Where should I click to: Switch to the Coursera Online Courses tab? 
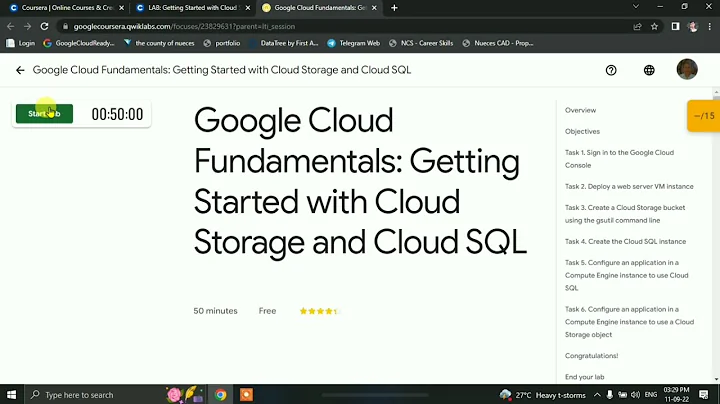pyautogui.click(x=67, y=8)
